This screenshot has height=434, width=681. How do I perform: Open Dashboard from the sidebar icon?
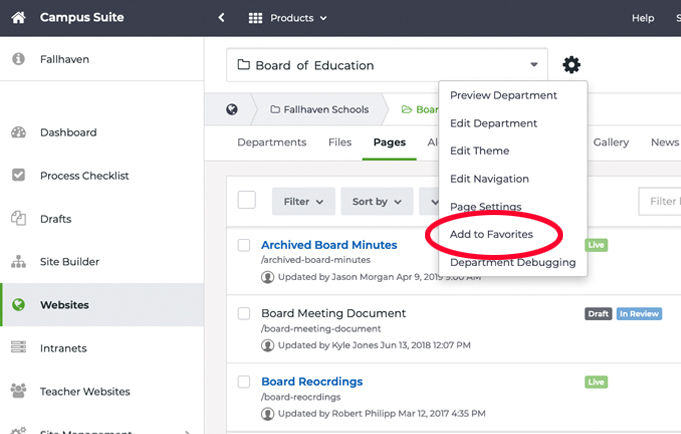pyautogui.click(x=18, y=132)
